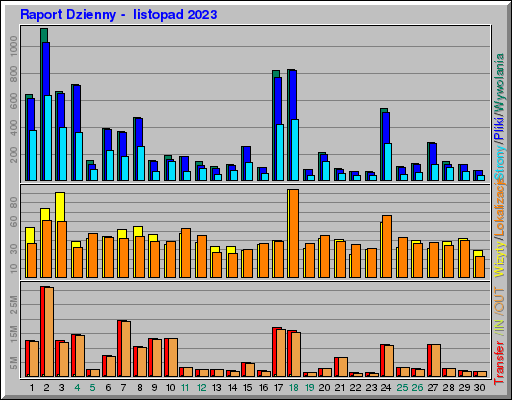Click day label 9 on the axis
The height and width of the screenshot is (400, 512).
tap(154, 388)
